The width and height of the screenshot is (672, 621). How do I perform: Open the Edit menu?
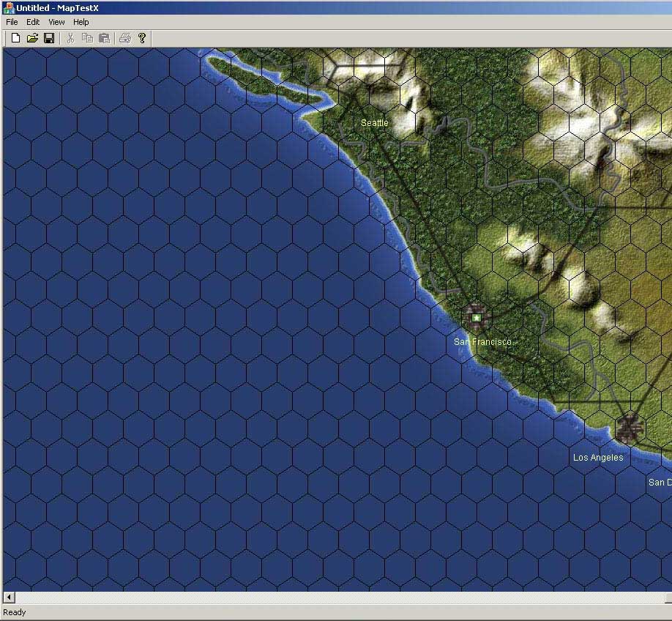click(x=33, y=22)
